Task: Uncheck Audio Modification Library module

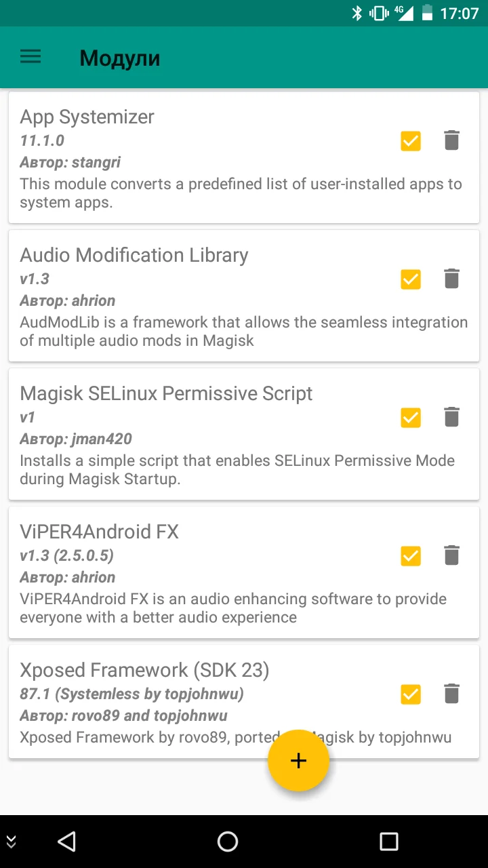Action: click(x=411, y=279)
